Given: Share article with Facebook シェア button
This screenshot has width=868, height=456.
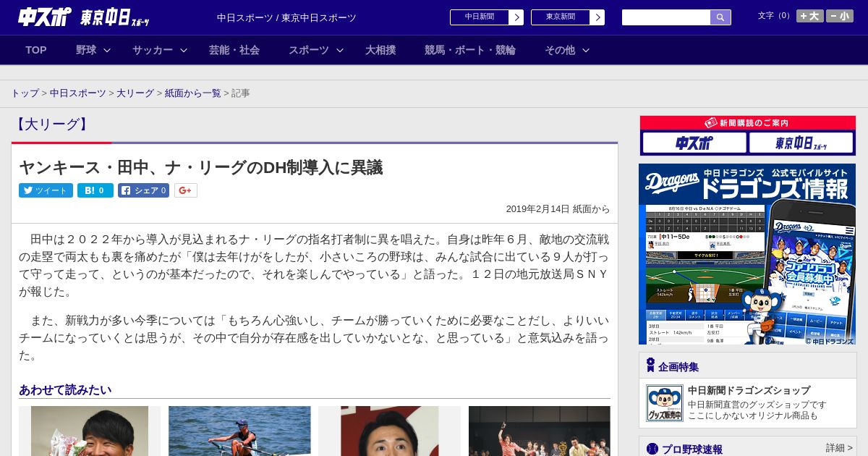Looking at the screenshot, I should [143, 190].
